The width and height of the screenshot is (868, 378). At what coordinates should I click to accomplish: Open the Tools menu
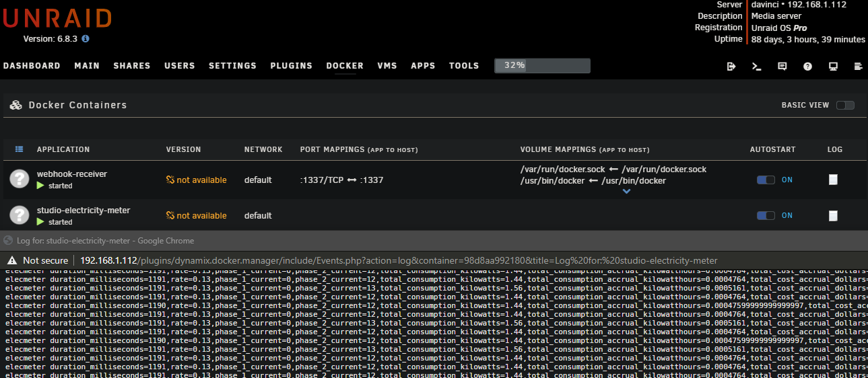pos(464,66)
